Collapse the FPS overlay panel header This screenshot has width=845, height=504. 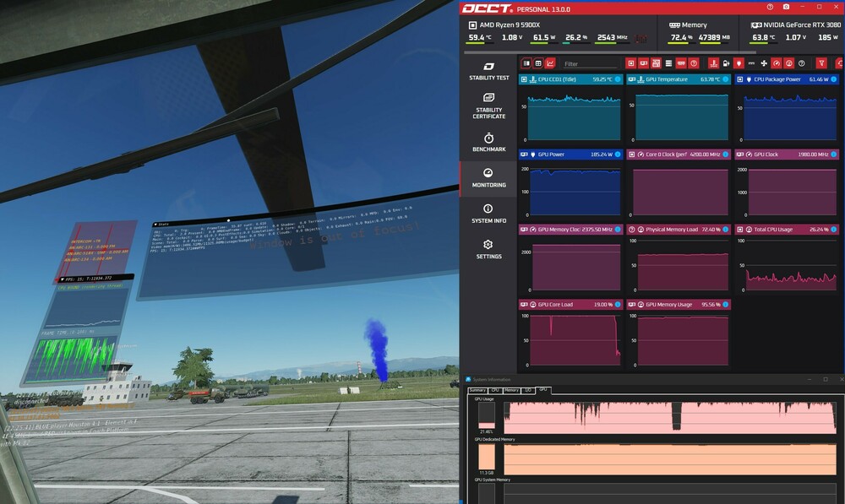tap(62, 279)
